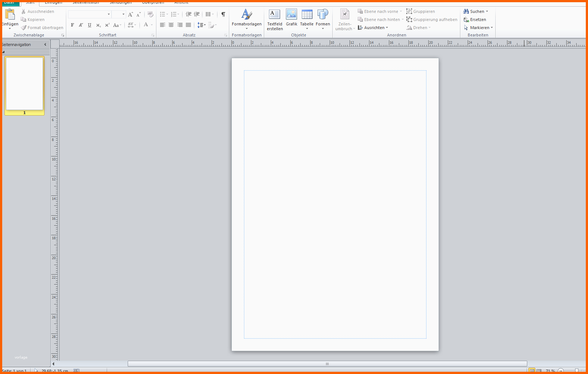Increase the paragraph indent
This screenshot has height=374, width=588.
(197, 14)
